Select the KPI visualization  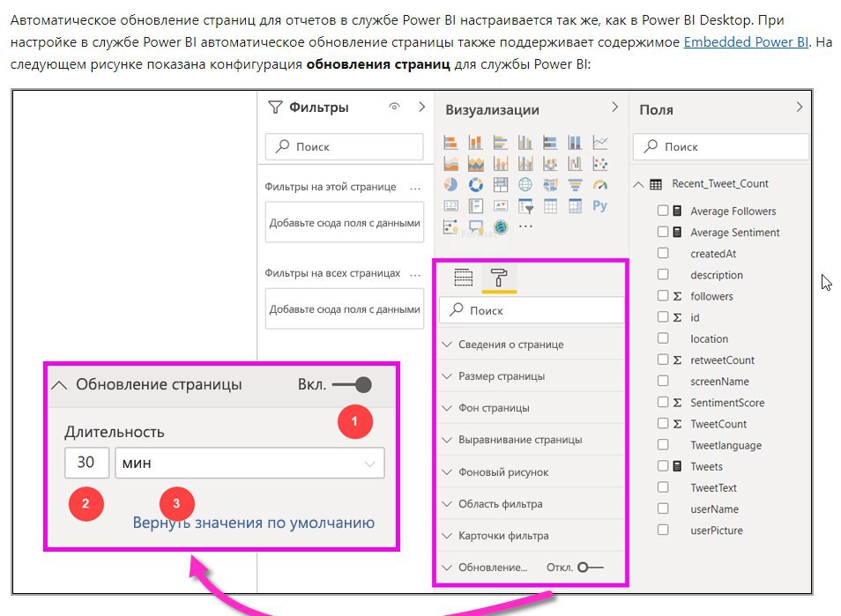501,206
